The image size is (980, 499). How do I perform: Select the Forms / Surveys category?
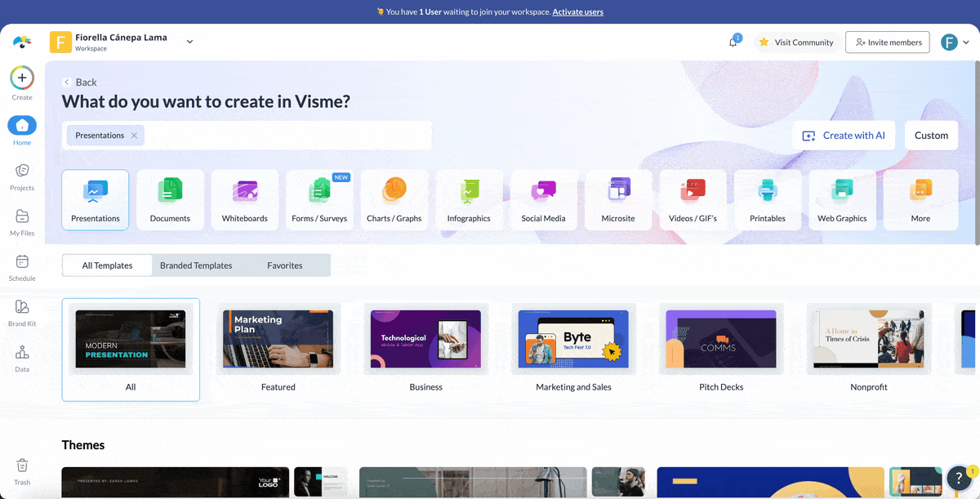pyautogui.click(x=319, y=200)
